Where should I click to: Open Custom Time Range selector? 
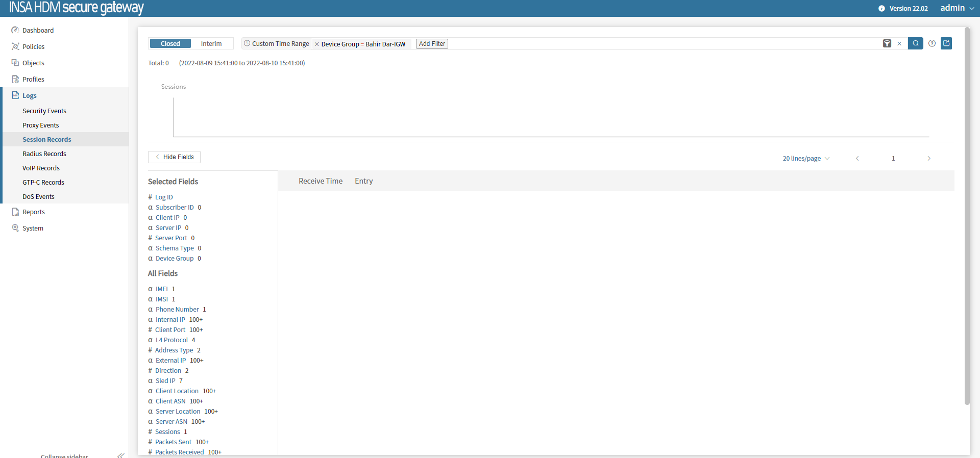pos(277,44)
